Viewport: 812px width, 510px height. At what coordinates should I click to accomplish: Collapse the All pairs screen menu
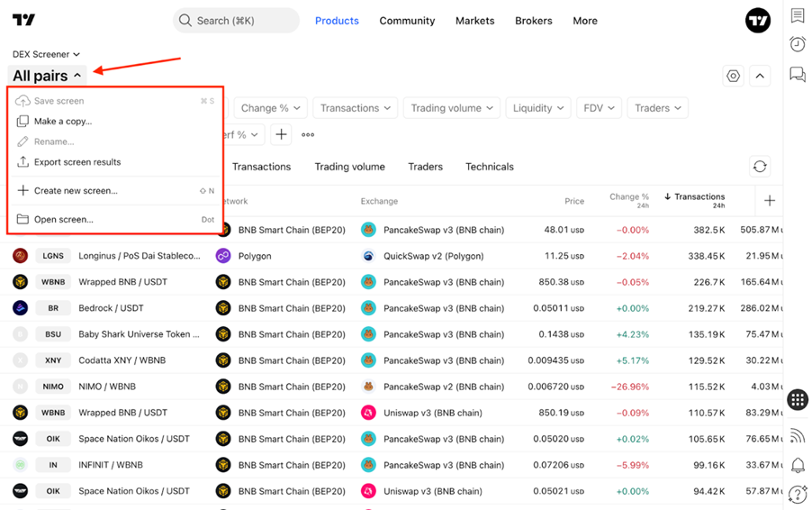(x=47, y=76)
